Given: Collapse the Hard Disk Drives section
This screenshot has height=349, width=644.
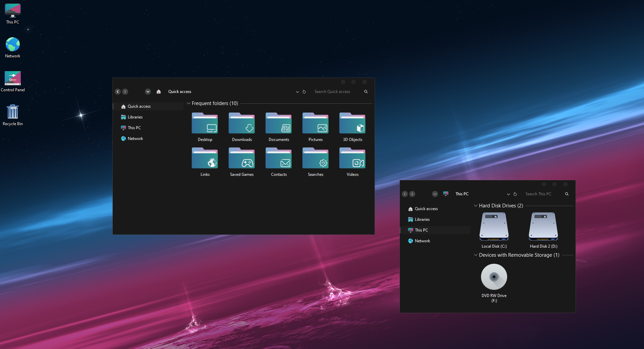Looking at the screenshot, I should tap(476, 206).
